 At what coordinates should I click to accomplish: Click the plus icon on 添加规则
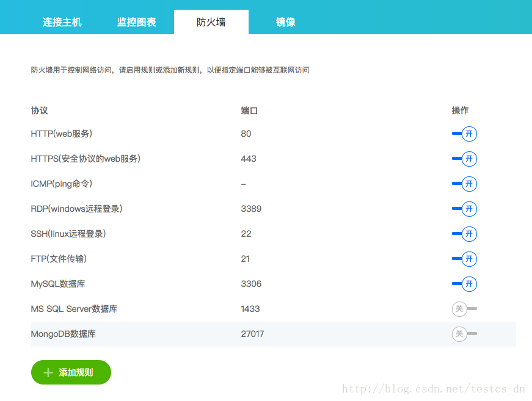tap(48, 372)
